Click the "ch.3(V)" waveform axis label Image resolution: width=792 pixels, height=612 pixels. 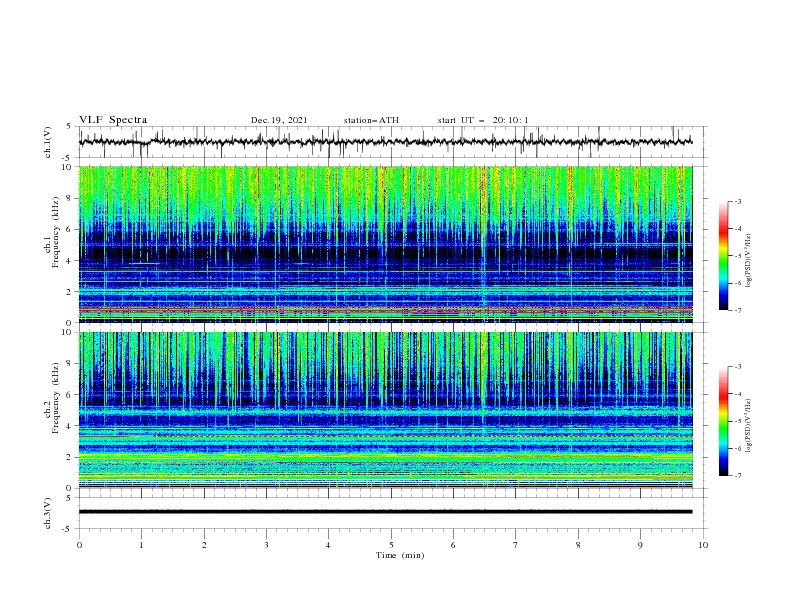click(48, 513)
